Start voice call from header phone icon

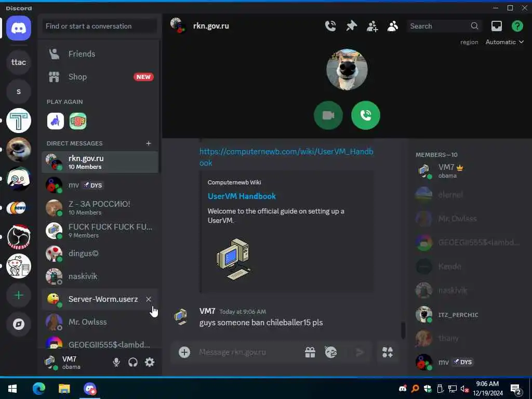click(330, 26)
